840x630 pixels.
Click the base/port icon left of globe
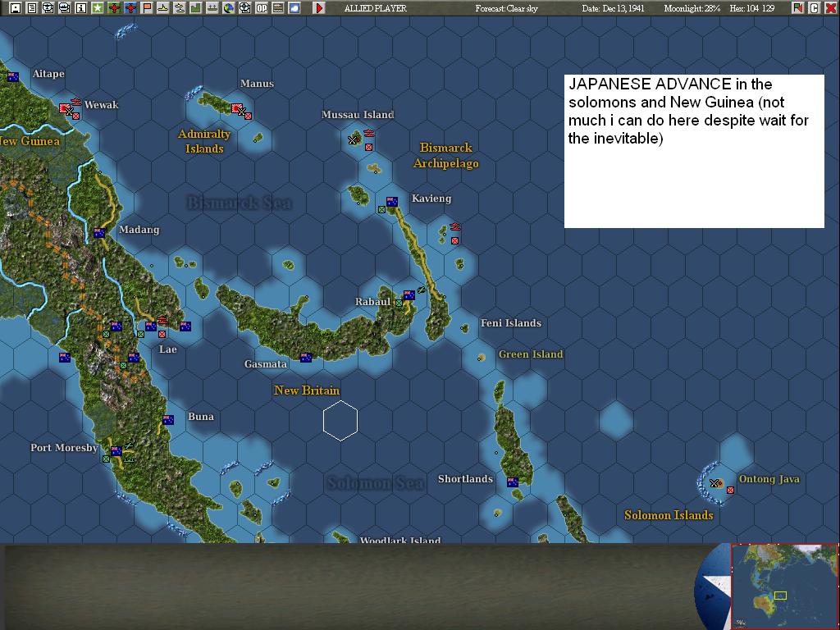pyautogui.click(x=212, y=8)
